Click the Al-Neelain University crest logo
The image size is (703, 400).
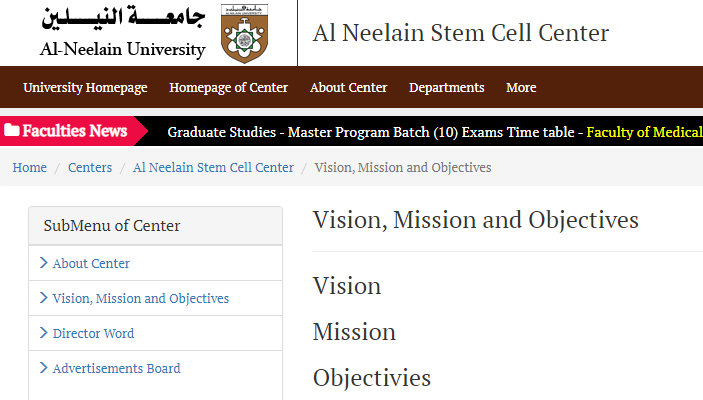click(x=244, y=34)
